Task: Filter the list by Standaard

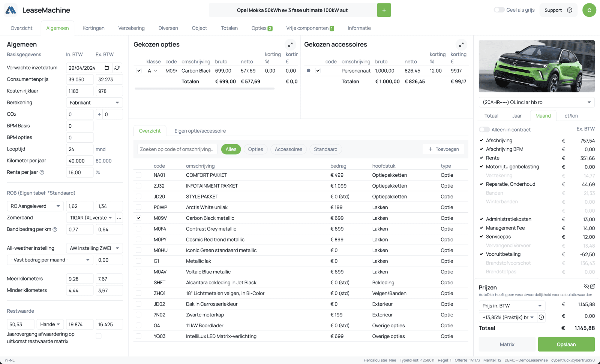Action: click(x=325, y=149)
